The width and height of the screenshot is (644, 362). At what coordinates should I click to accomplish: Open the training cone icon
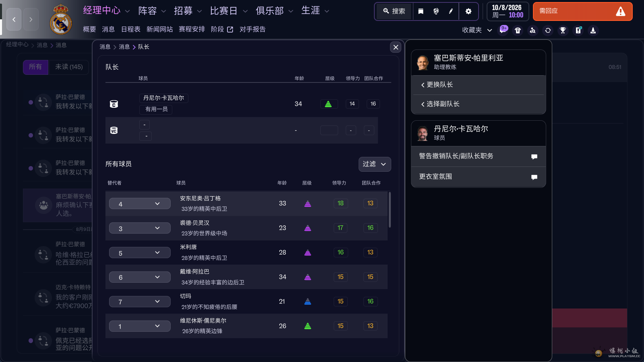point(593,30)
